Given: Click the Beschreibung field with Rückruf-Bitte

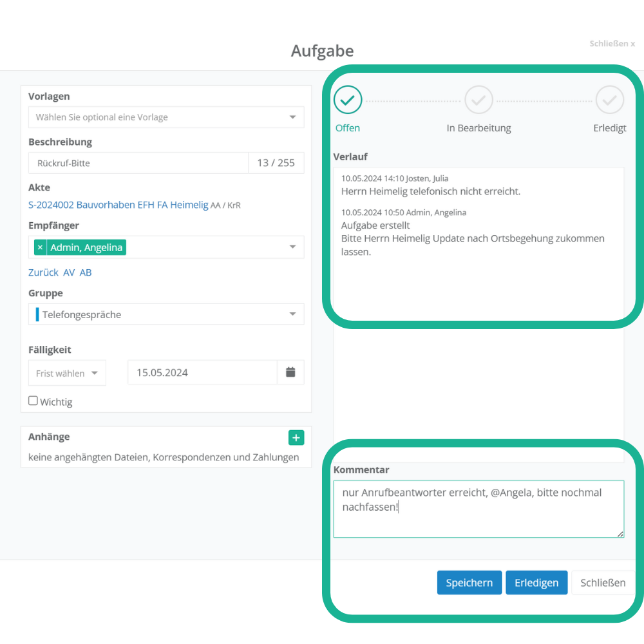Looking at the screenshot, I should (138, 163).
